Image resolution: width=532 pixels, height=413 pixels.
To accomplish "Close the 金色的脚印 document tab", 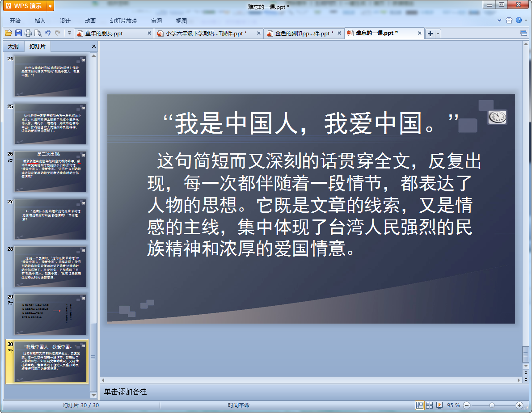I will (339, 33).
